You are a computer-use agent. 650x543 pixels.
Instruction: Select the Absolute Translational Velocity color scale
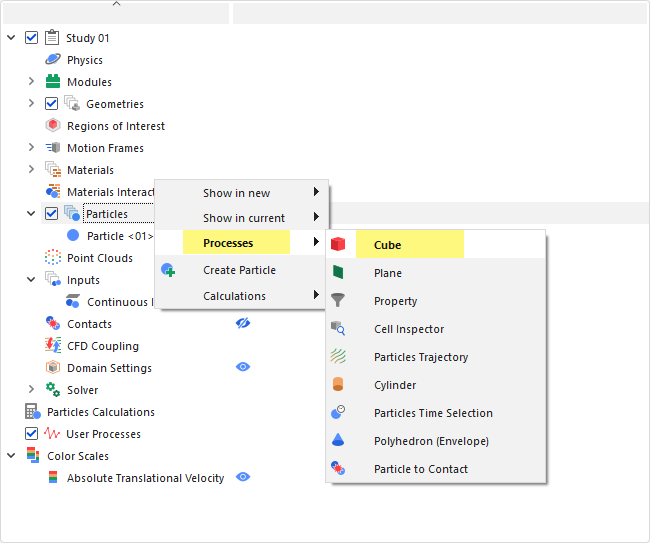point(145,478)
